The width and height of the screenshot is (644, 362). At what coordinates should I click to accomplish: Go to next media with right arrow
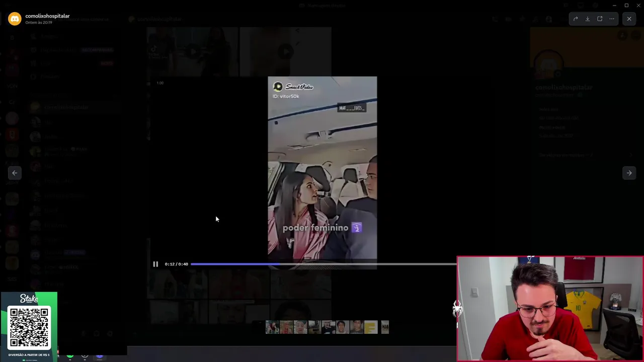[629, 173]
